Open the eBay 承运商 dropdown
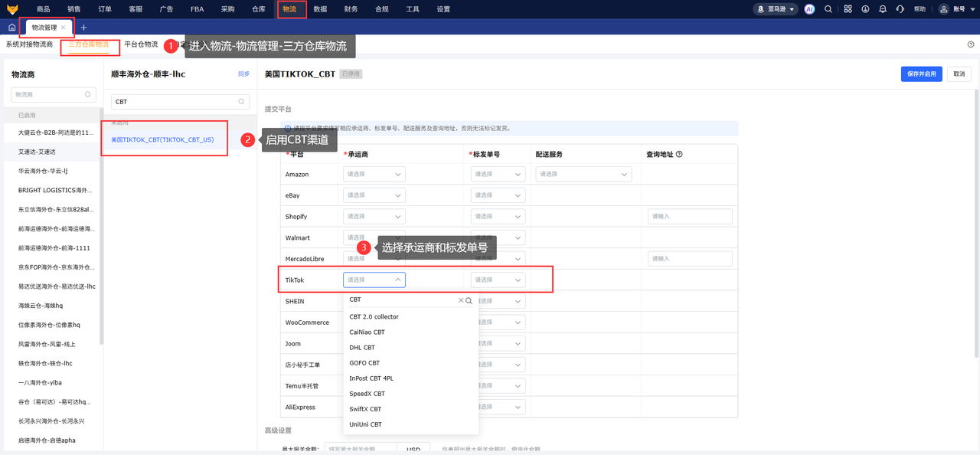This screenshot has height=455, width=980. click(374, 195)
